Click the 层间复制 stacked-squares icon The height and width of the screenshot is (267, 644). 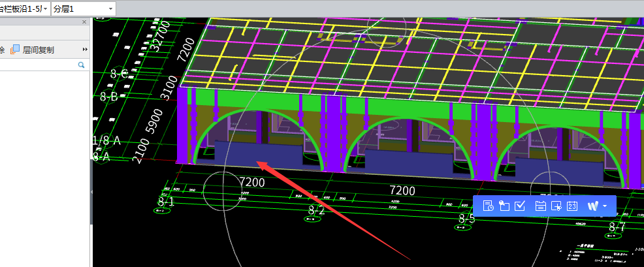tap(15, 50)
